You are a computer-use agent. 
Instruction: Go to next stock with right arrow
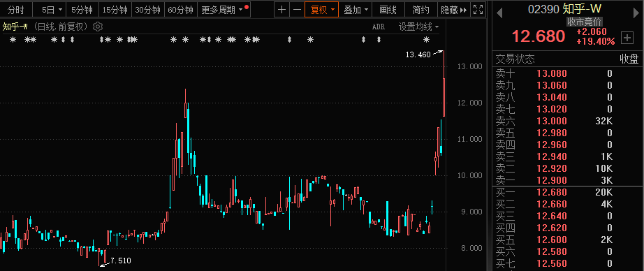tap(636, 13)
